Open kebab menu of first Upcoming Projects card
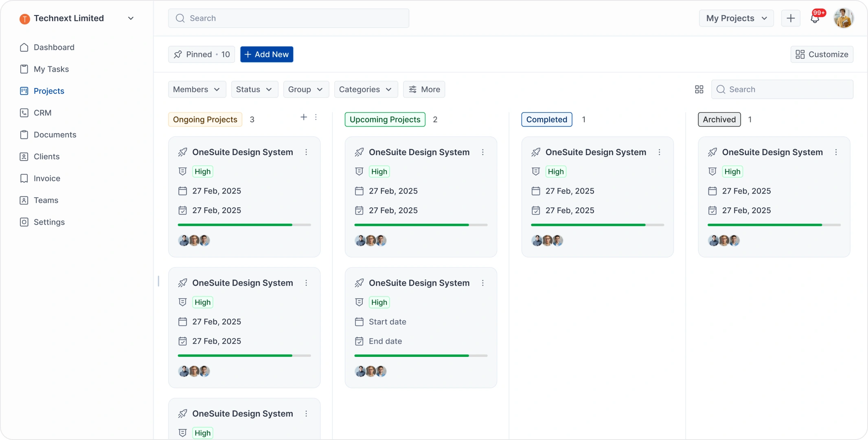The width and height of the screenshot is (868, 440). click(x=483, y=152)
